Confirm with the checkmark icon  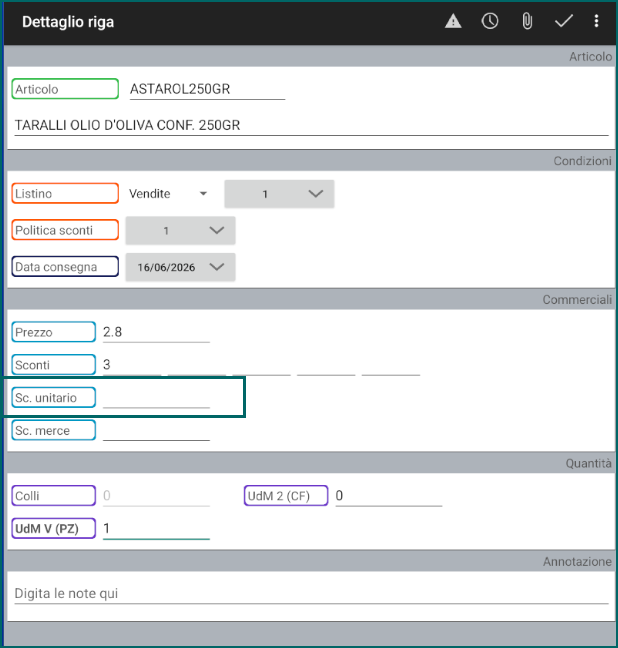pos(563,21)
